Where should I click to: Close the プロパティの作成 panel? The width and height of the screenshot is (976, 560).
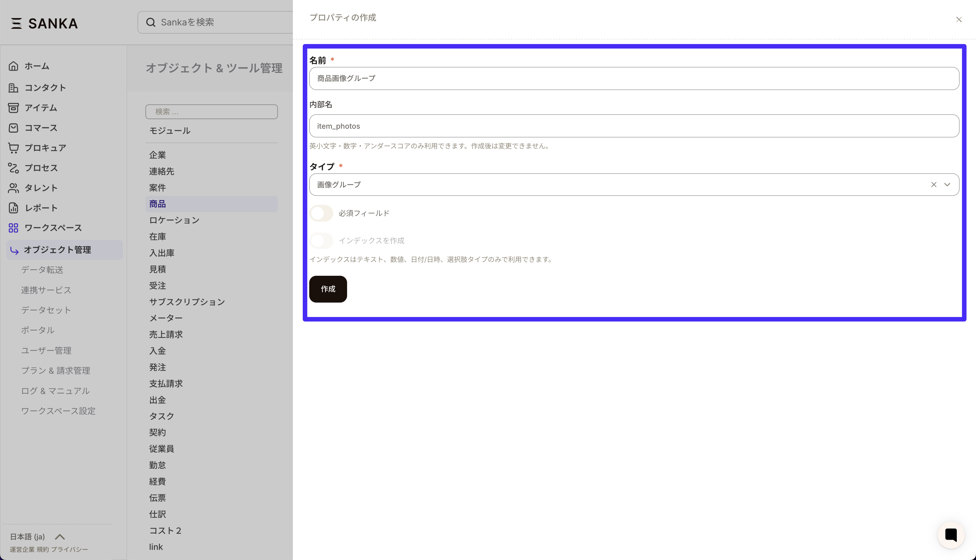[x=959, y=19]
